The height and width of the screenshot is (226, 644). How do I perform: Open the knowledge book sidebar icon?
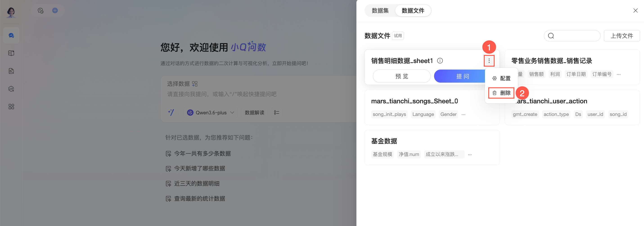click(x=11, y=53)
